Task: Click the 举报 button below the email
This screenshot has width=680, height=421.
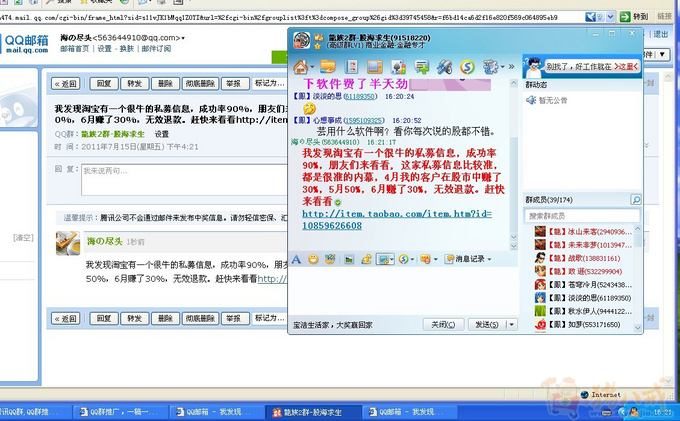Action: click(x=235, y=318)
